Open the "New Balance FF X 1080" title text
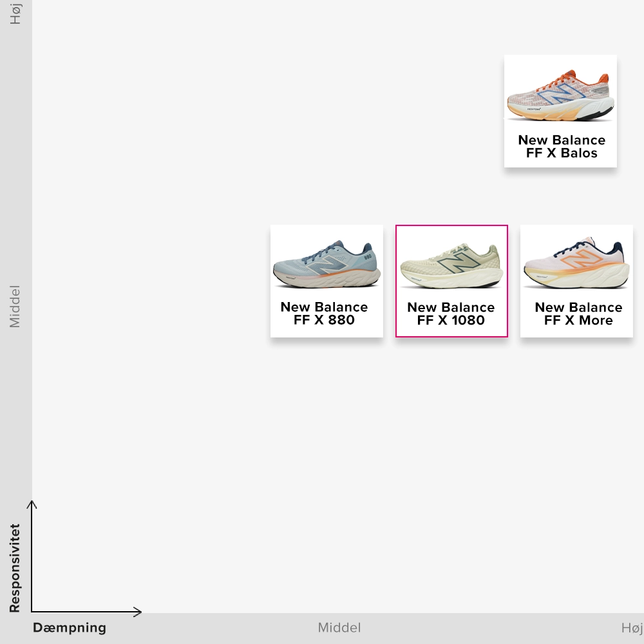 451,314
